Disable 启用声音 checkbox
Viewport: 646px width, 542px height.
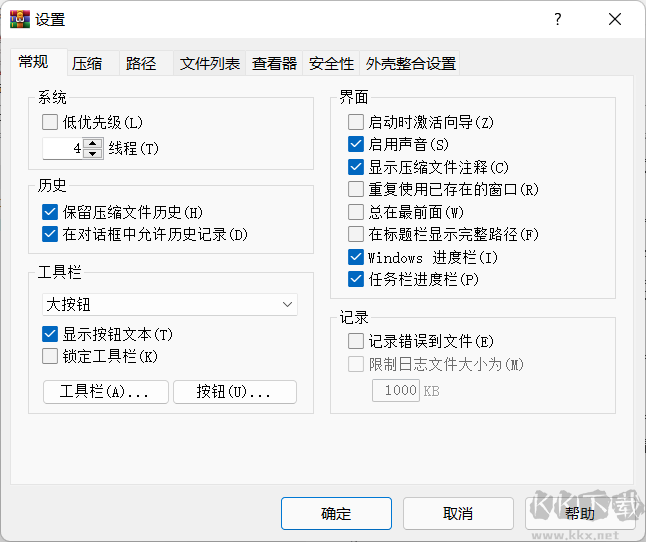(x=356, y=145)
